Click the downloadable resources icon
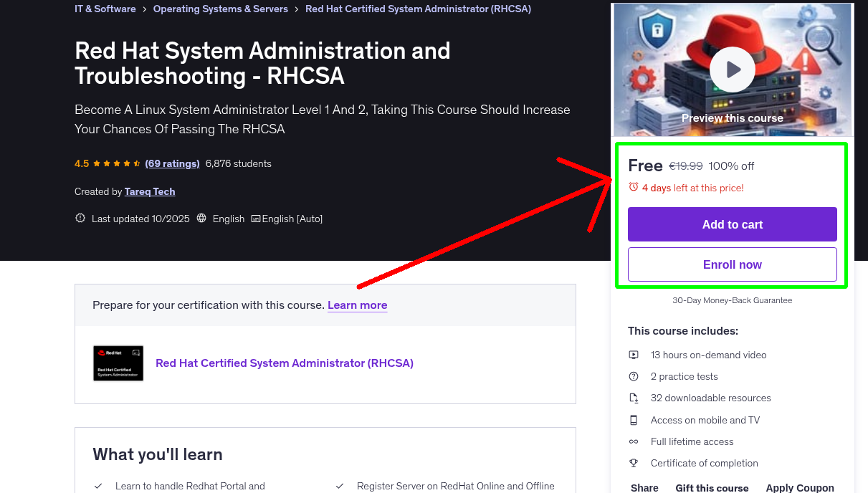The width and height of the screenshot is (868, 493). coord(634,398)
